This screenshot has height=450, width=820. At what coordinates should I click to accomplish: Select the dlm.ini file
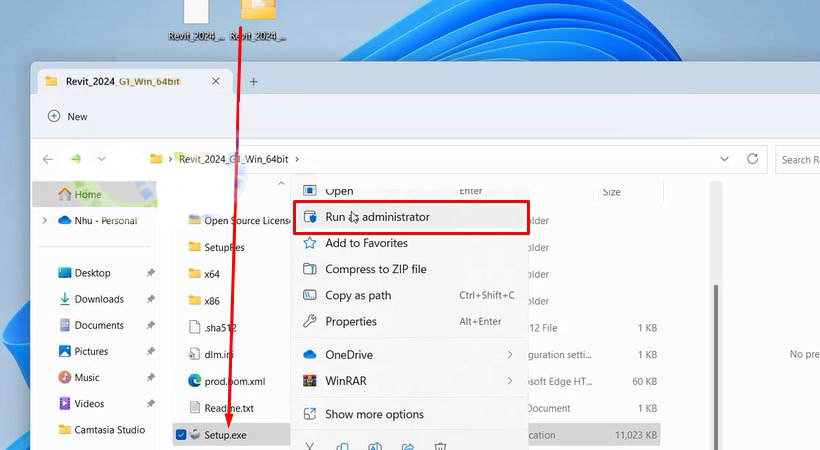(219, 355)
